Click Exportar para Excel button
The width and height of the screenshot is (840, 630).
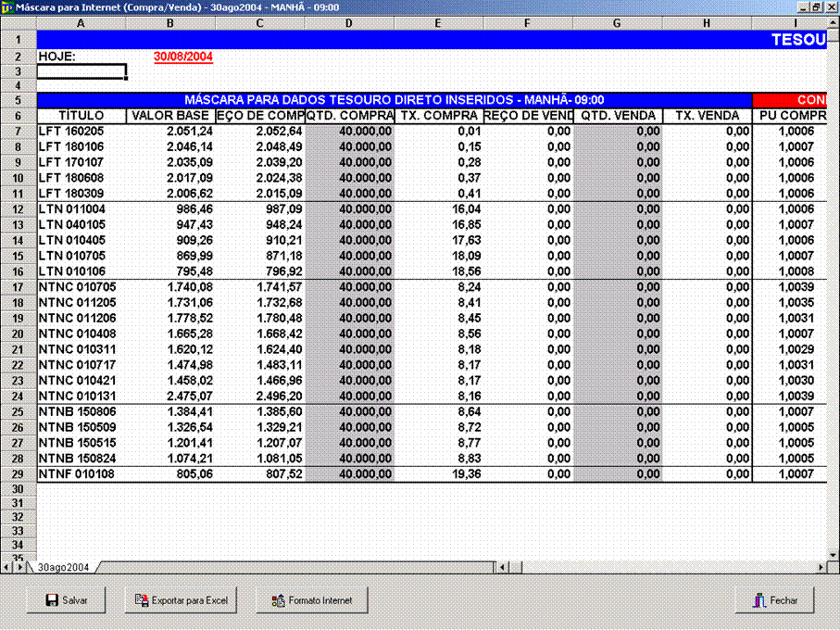(182, 600)
